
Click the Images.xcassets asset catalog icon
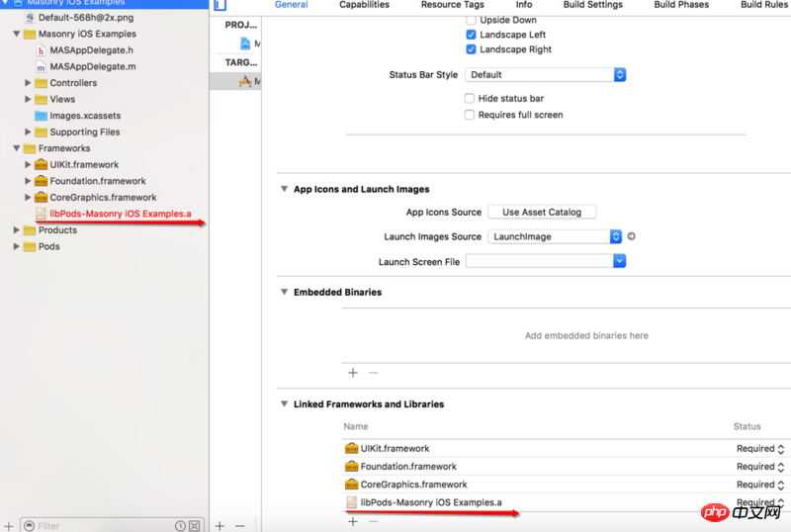coord(41,116)
